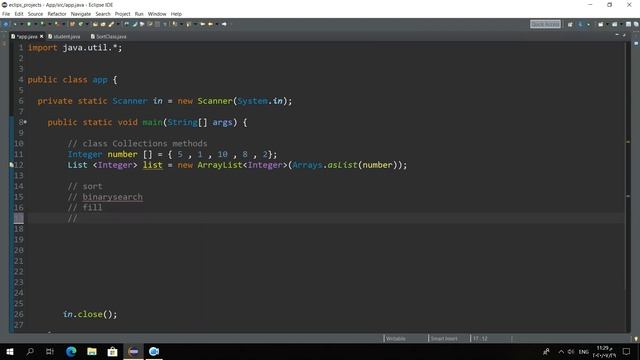
Task: Open the Navigate menu
Action: [81, 14]
